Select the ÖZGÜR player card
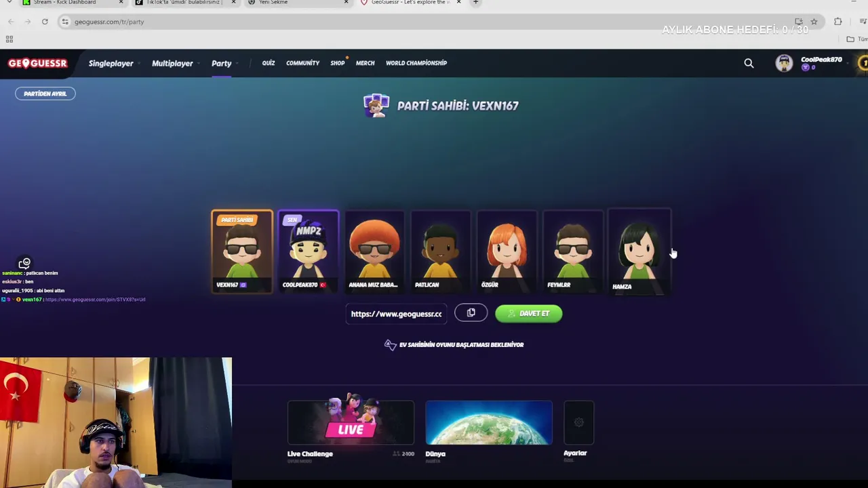Viewport: 868px width, 488px height. pos(507,251)
